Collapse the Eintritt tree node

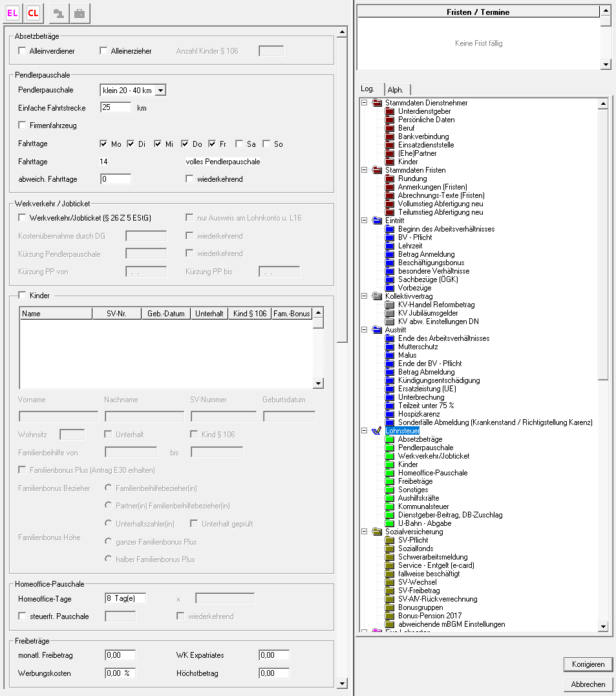[x=364, y=221]
